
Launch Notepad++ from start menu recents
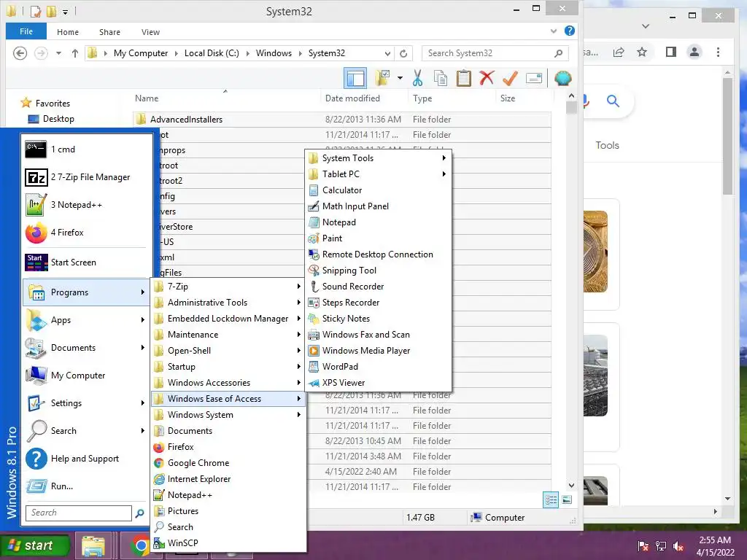(87, 205)
